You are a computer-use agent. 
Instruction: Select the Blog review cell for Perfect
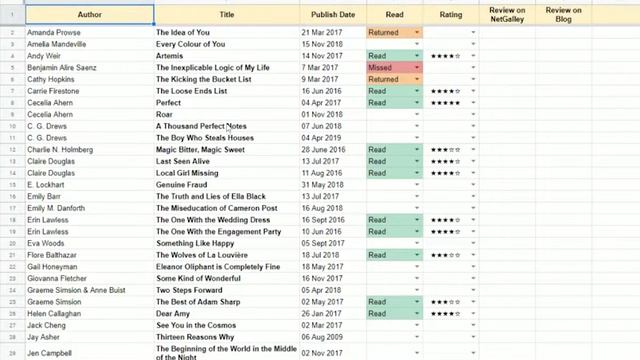click(x=563, y=103)
